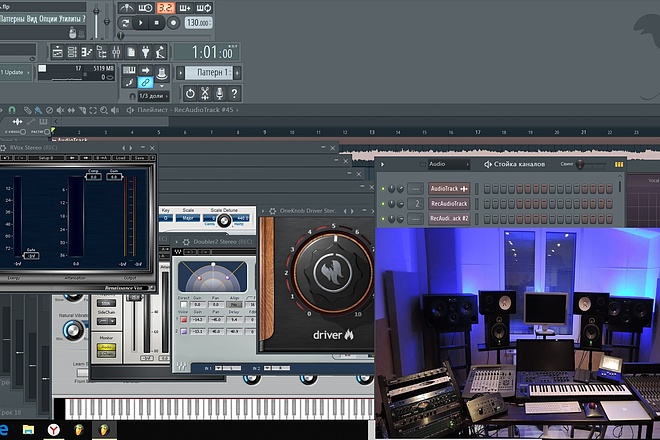This screenshot has height=440, width=660.
Task: Open the ? help menu
Action: click(x=84, y=19)
